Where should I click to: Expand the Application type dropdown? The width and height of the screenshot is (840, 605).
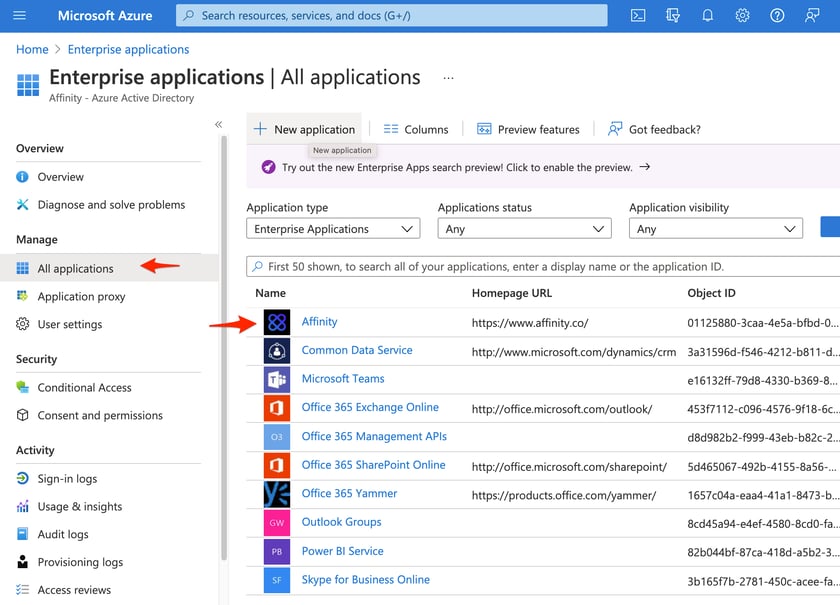[x=333, y=229]
